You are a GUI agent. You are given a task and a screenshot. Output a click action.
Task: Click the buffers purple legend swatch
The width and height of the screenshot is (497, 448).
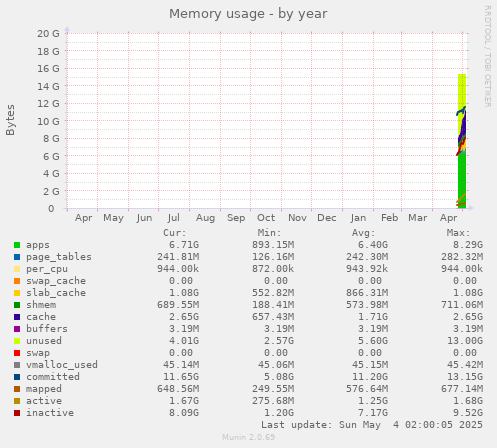click(17, 329)
